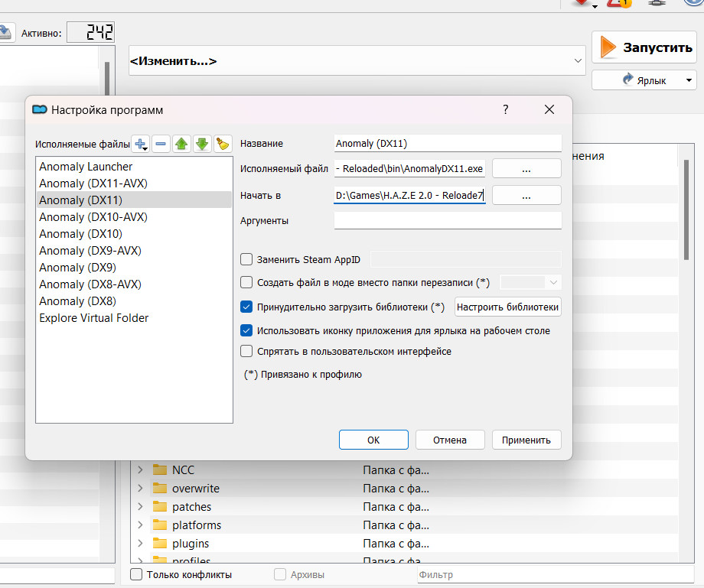Click the Фильтр filter field
Image resolution: width=704 pixels, height=588 pixels.
click(556, 574)
